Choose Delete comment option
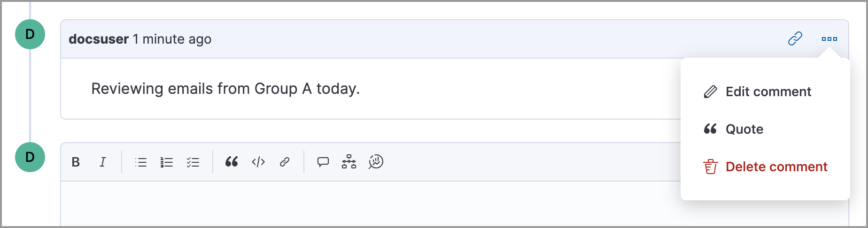868x228 pixels. tap(776, 167)
